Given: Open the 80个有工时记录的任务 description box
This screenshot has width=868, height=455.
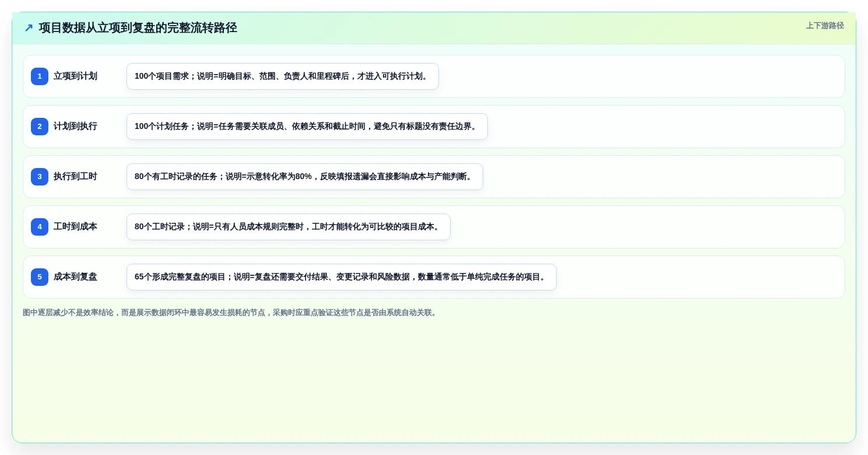Looking at the screenshot, I should (x=305, y=177).
